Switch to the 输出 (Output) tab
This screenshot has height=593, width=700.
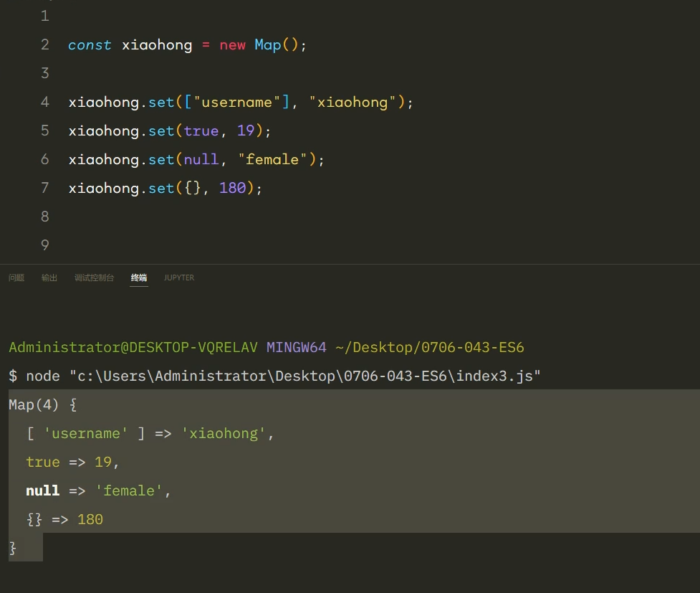pos(49,277)
